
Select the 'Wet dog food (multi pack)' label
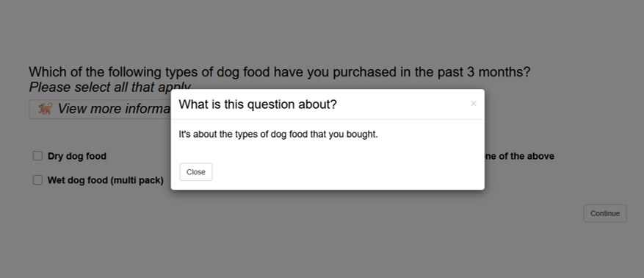pos(106,180)
